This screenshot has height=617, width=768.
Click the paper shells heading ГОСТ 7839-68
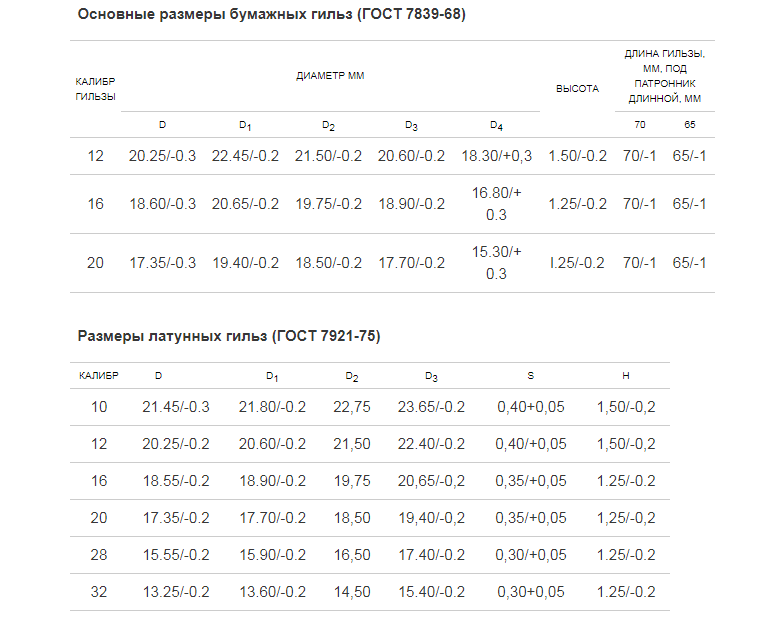click(x=271, y=15)
